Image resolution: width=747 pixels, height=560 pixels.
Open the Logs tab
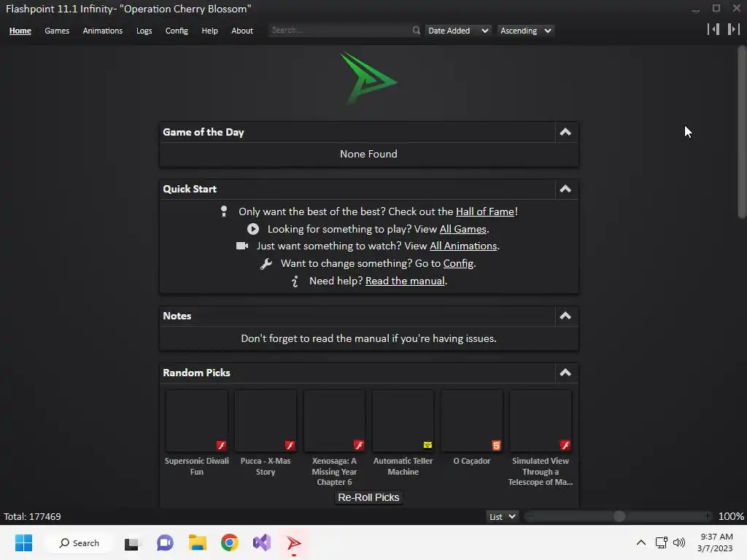[144, 31]
